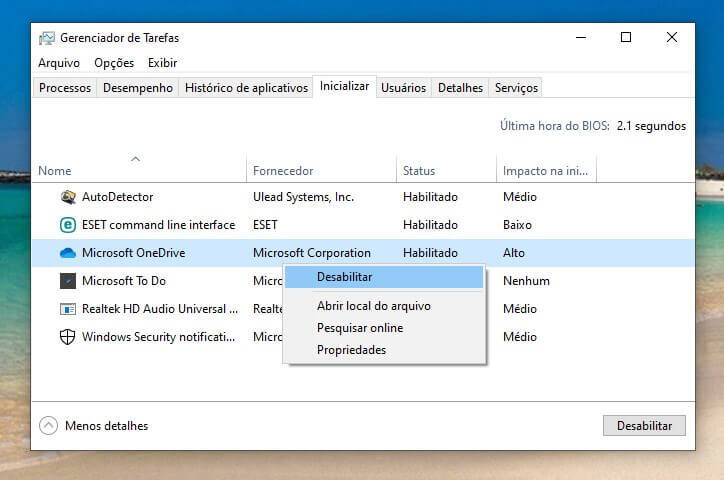Switch to the Serviços tab
Image resolution: width=724 pixels, height=480 pixels.
pos(516,88)
